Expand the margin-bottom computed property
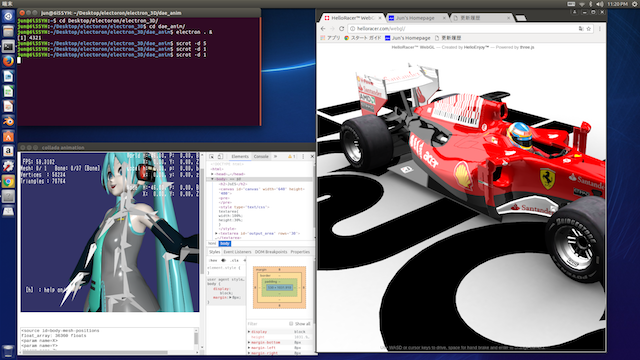The image size is (640, 360). 249,342
